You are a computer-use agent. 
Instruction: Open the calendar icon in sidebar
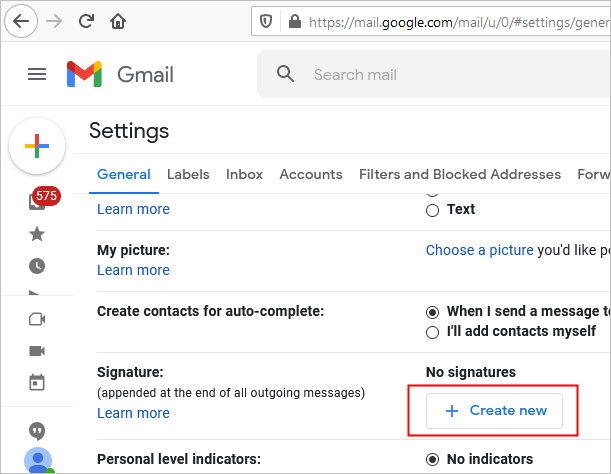(37, 383)
